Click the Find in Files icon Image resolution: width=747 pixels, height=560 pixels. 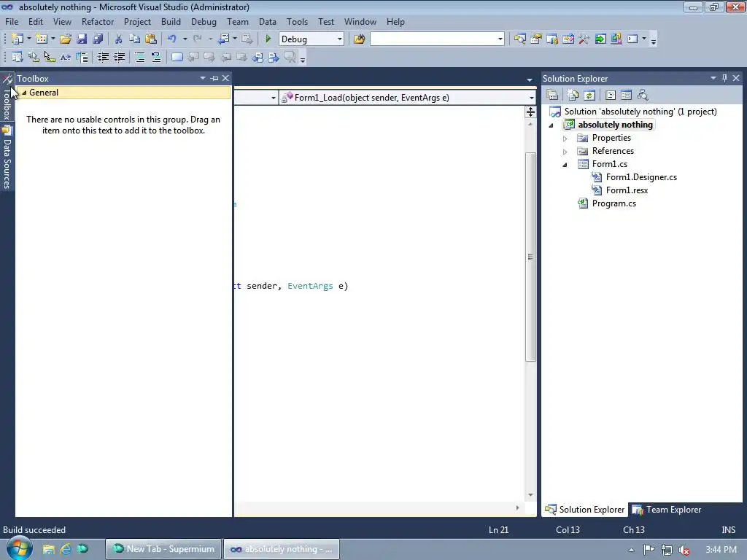(359, 39)
